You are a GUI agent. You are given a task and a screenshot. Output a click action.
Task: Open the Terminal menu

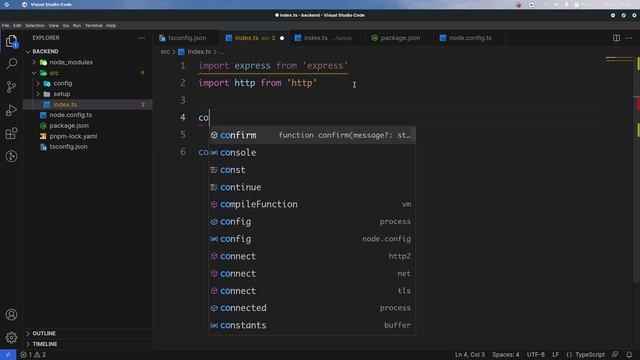(93, 25)
